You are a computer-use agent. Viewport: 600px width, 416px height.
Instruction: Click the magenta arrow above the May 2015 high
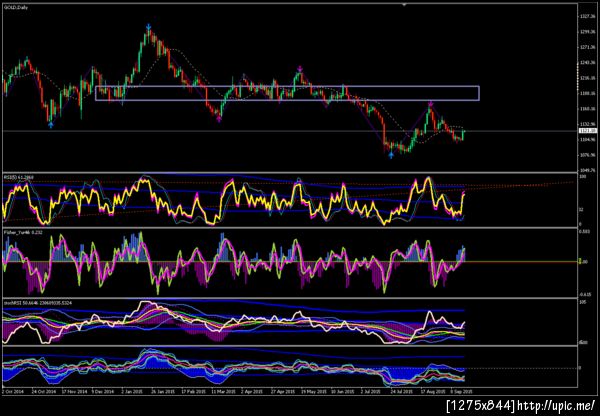click(300, 69)
